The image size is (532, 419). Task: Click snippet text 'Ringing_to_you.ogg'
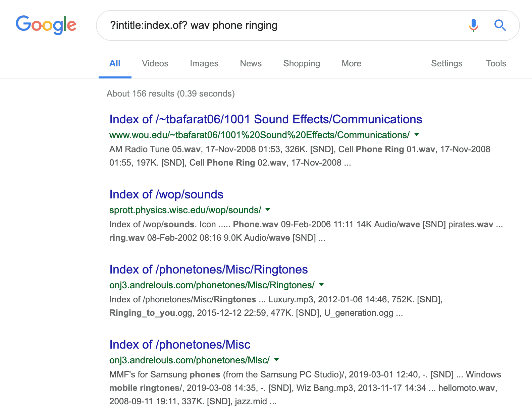coord(151,313)
